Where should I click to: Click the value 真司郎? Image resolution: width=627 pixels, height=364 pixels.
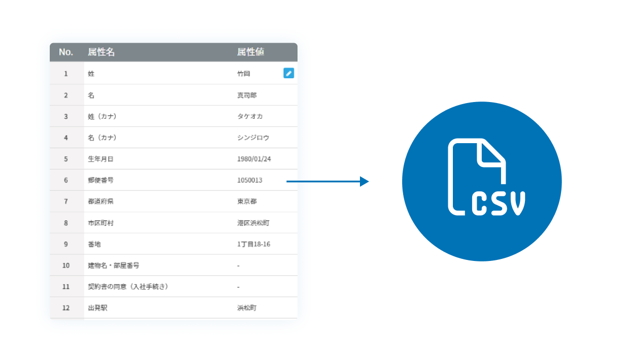(x=247, y=95)
